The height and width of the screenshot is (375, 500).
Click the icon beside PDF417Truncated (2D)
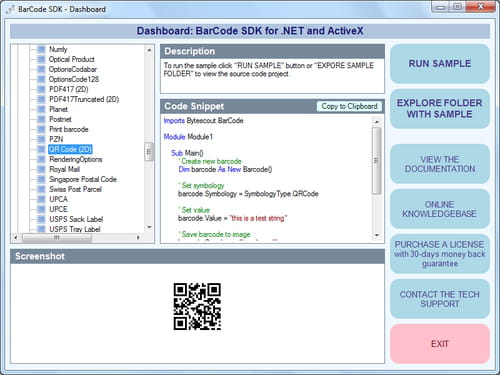(x=41, y=99)
